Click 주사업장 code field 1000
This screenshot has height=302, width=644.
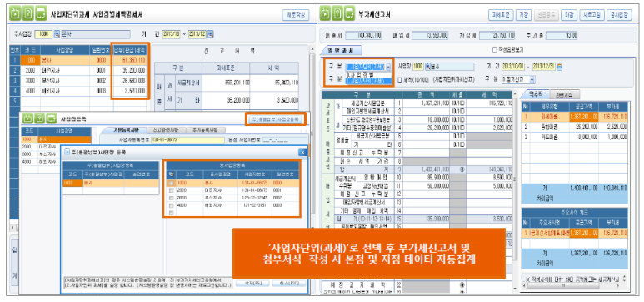pyautogui.click(x=43, y=34)
